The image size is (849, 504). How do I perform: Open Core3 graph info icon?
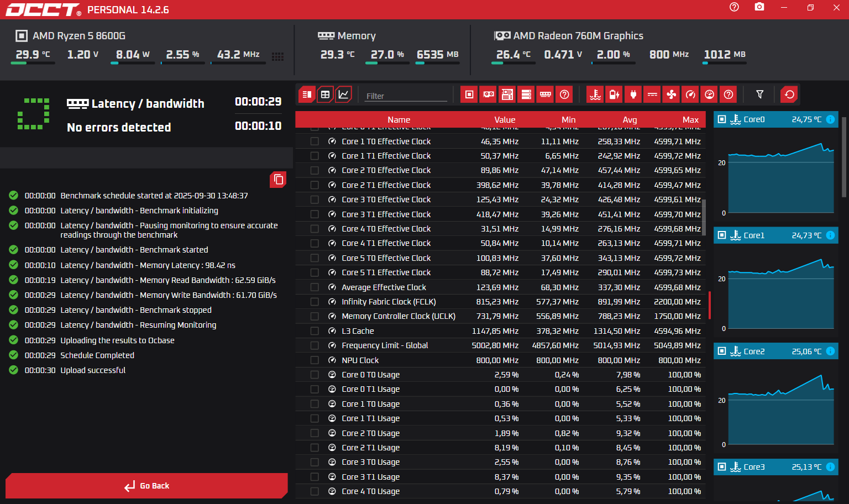830,467
